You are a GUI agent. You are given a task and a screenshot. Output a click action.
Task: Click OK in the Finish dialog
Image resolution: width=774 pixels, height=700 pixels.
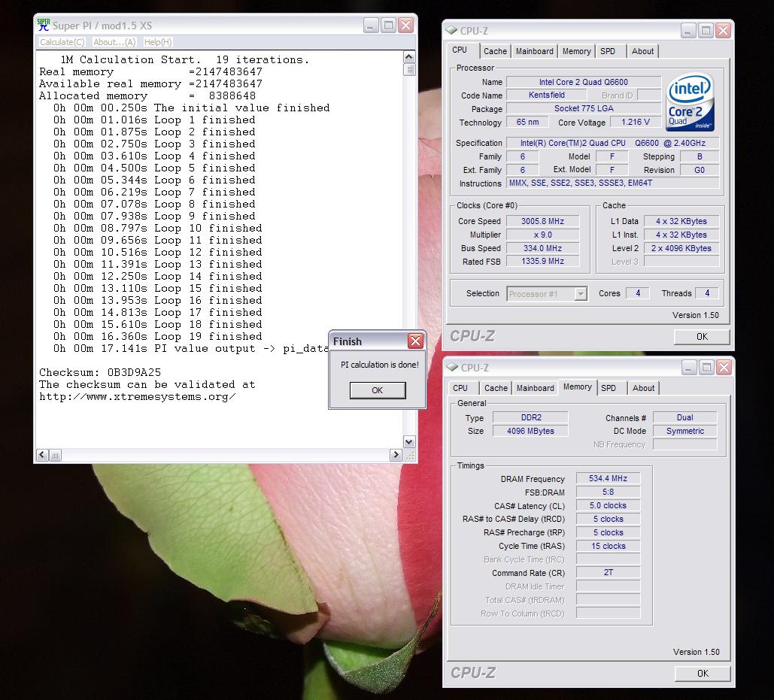pyautogui.click(x=377, y=390)
